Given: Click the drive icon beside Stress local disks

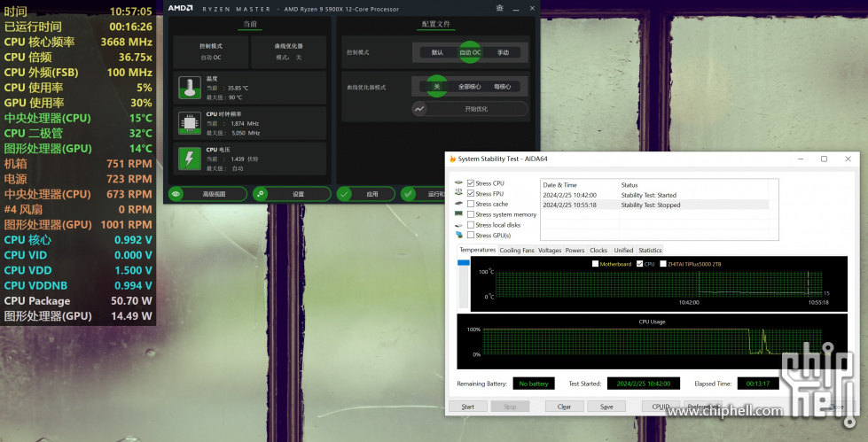Looking at the screenshot, I should pos(458,225).
